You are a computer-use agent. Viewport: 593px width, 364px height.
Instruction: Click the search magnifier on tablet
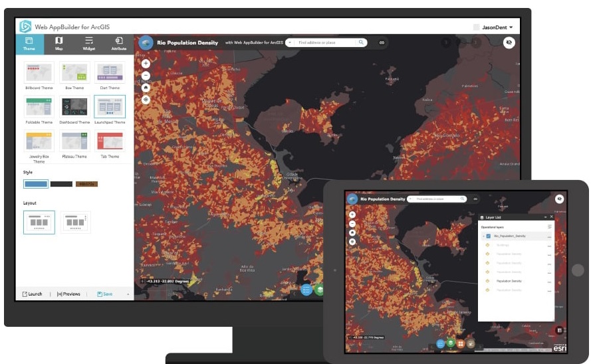[x=462, y=199]
